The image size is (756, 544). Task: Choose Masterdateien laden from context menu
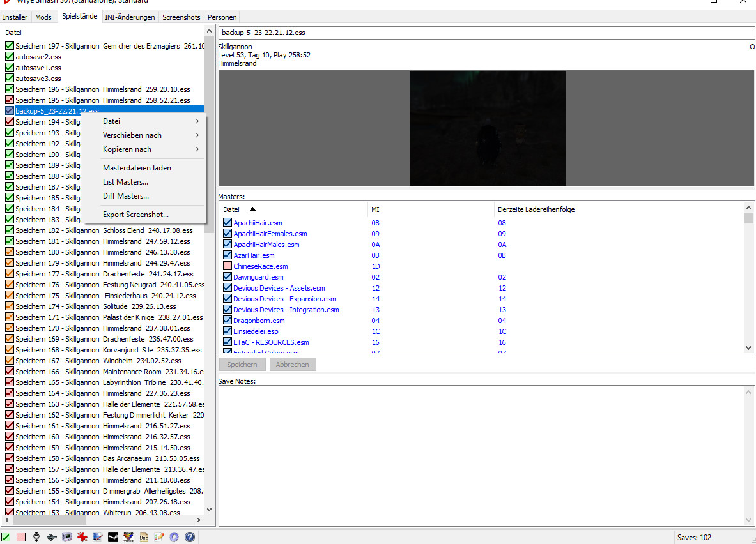(137, 168)
